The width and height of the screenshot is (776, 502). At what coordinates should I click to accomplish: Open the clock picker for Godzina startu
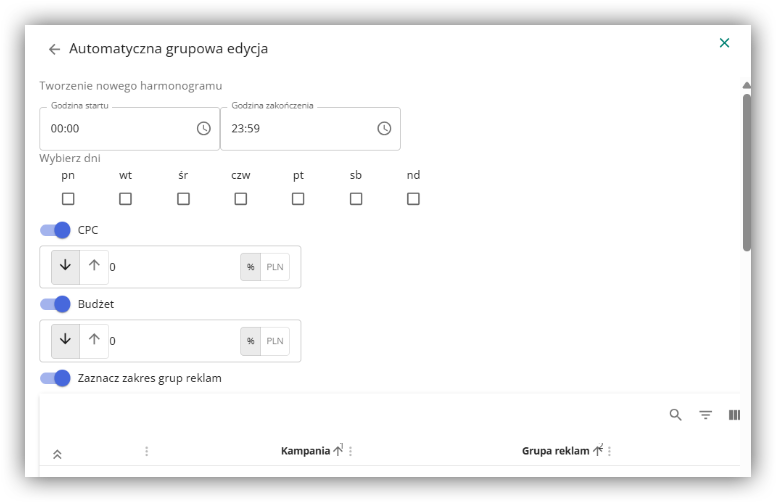click(x=203, y=129)
